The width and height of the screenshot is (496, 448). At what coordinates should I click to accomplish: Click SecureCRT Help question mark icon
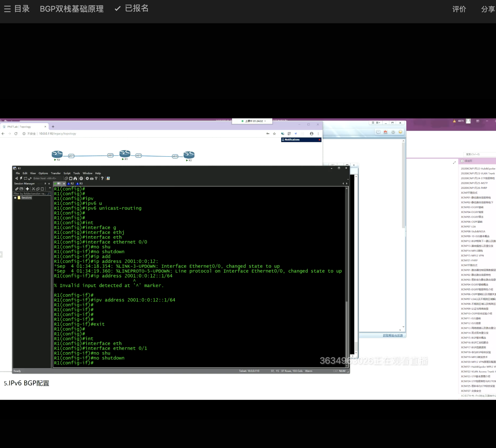click(102, 178)
